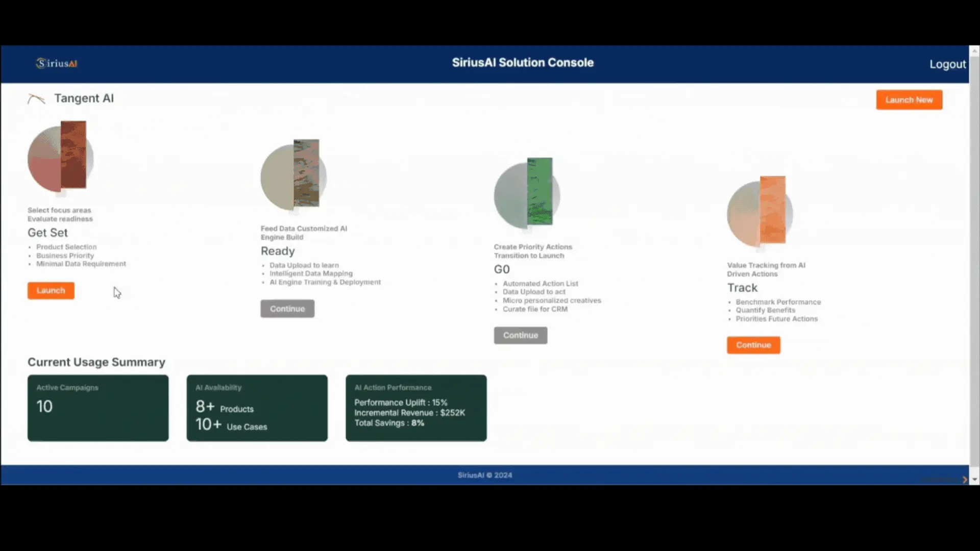
Task: Click 'Automated Action List' bullet
Action: [x=541, y=284]
